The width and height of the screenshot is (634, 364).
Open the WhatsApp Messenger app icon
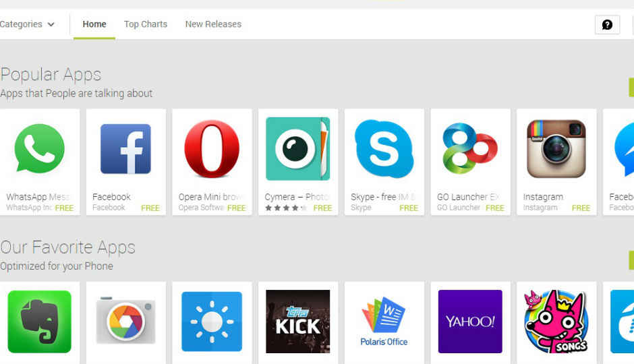[40, 149]
